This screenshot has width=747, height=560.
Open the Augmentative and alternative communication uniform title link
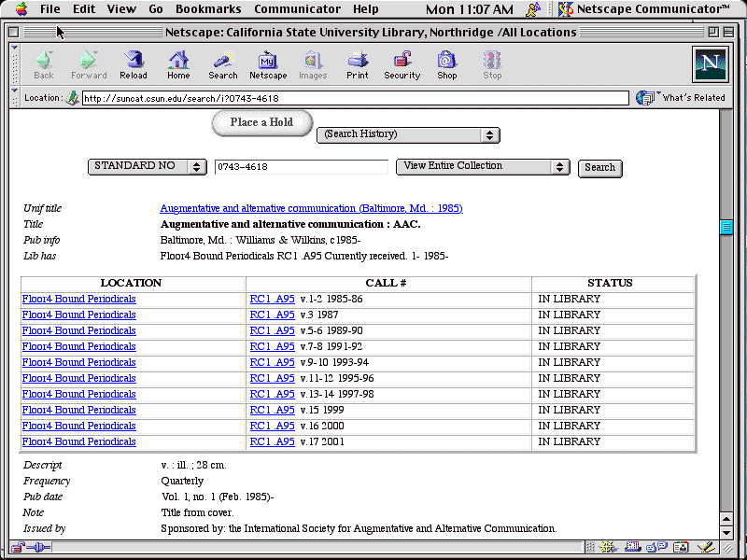[x=312, y=208]
